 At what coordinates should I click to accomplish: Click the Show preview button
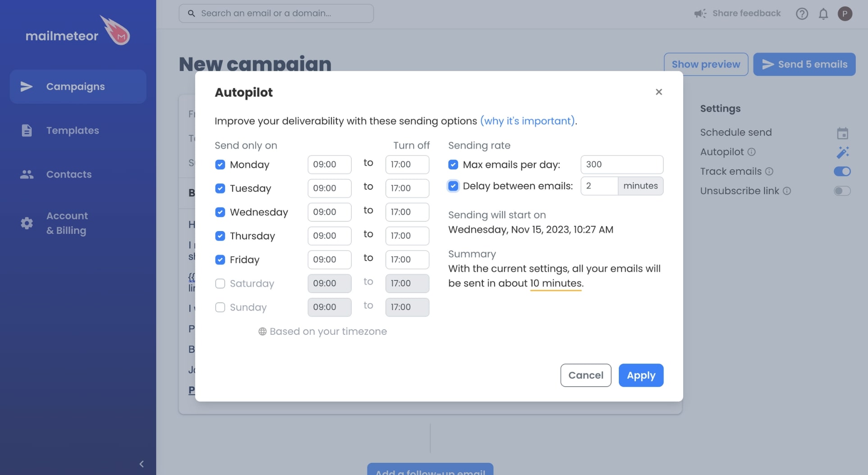point(706,64)
